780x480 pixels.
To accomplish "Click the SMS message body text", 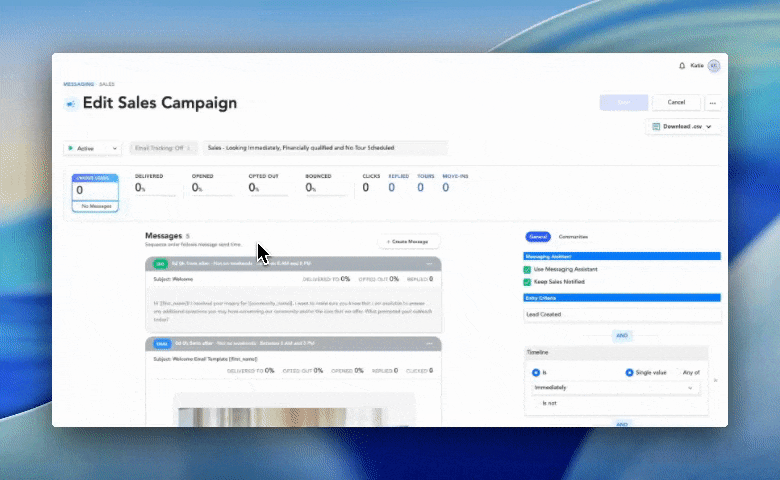I will (293, 311).
